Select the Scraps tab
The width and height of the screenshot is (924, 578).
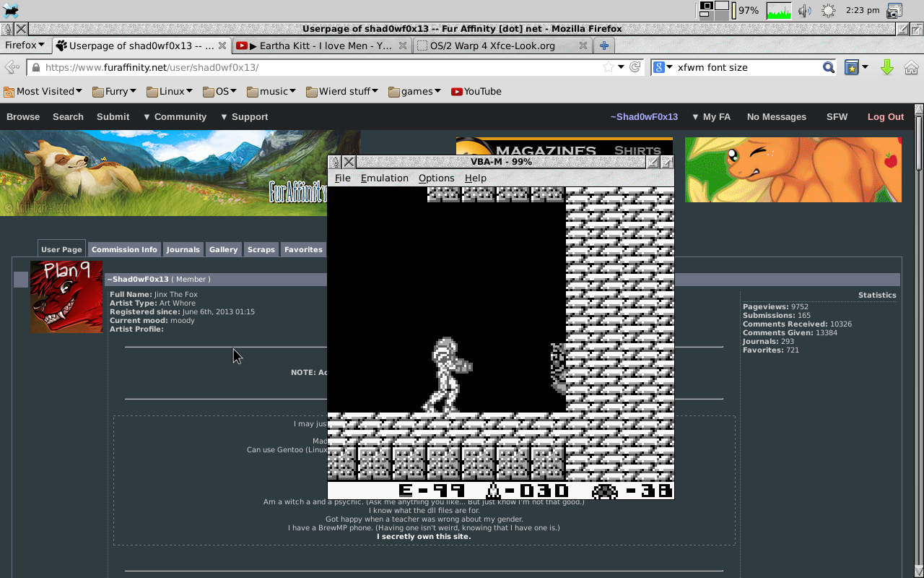click(261, 249)
